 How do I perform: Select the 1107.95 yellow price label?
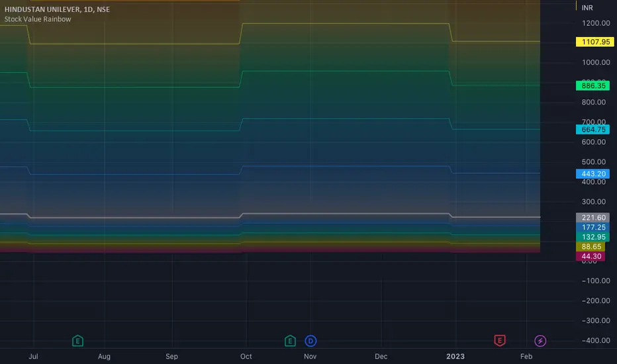(594, 42)
